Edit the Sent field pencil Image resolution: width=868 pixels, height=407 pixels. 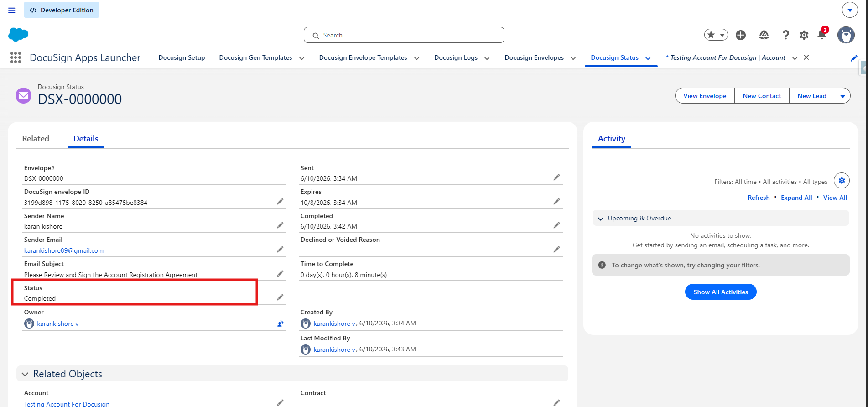tap(556, 177)
